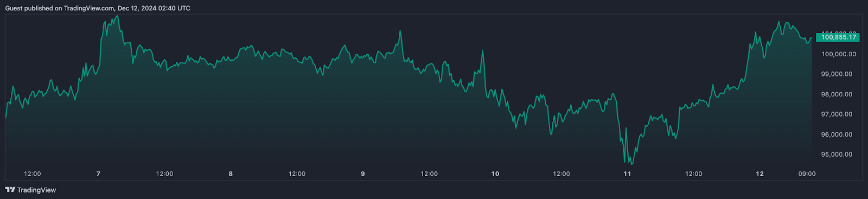Click the current price label 100,855.17
The height and width of the screenshot is (199, 868).
838,37
